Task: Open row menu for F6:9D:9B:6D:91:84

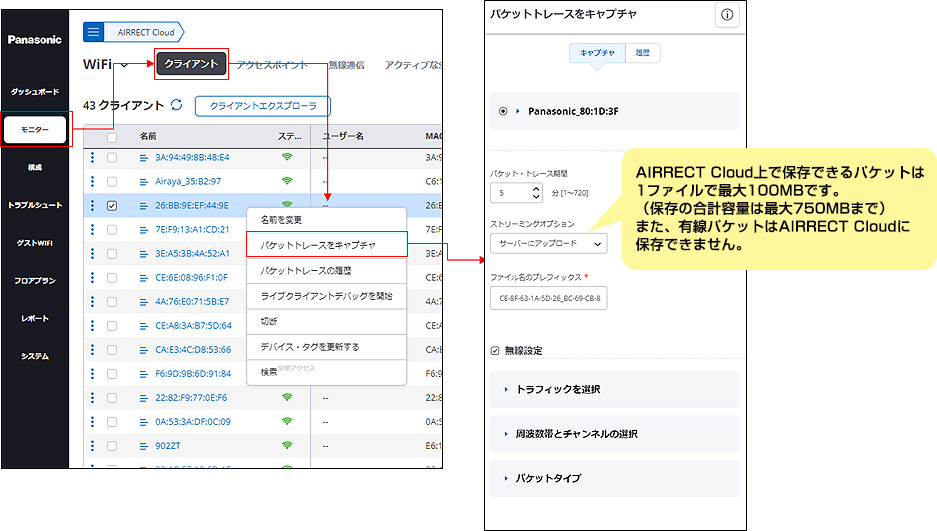Action: coord(92,373)
